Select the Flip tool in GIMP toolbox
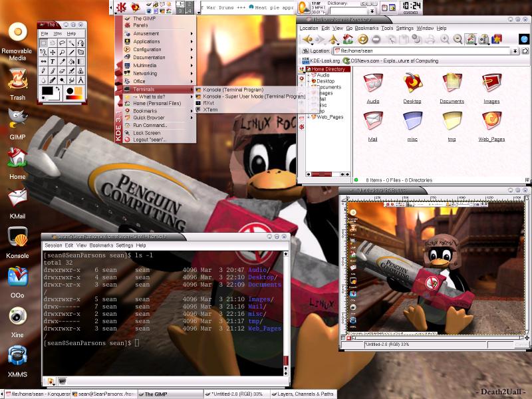532x399 pixels. [43, 61]
